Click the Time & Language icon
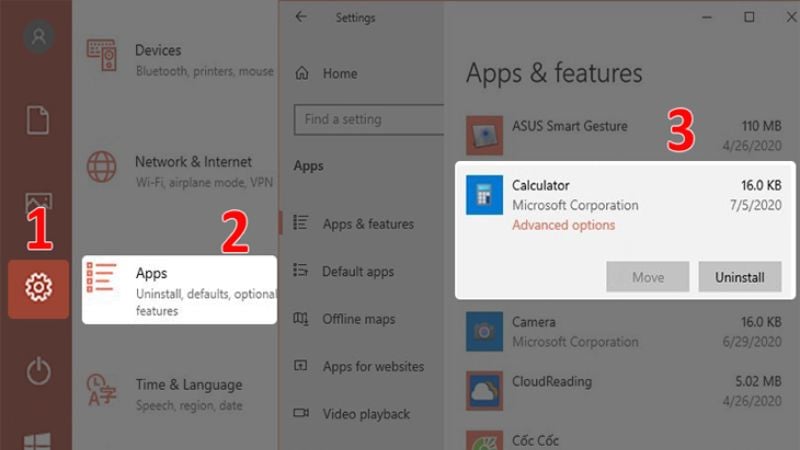 coord(101,390)
